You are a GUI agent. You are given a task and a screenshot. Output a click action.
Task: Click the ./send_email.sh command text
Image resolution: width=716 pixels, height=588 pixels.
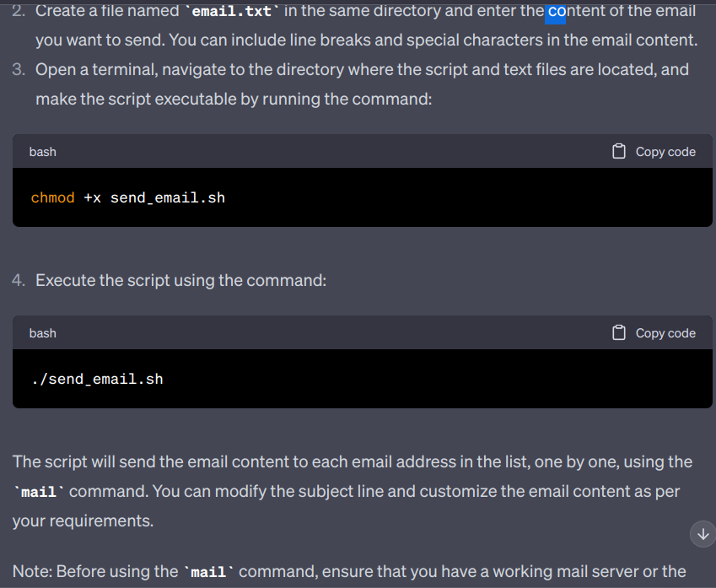point(97,379)
